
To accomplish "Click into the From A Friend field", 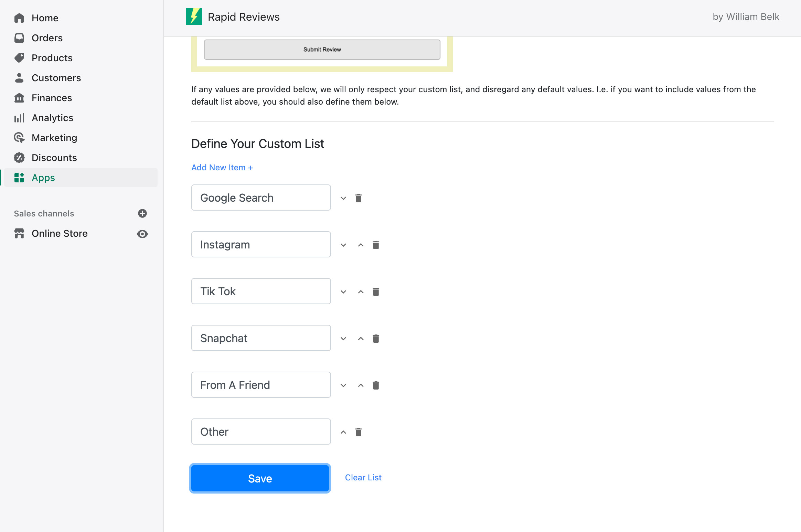I will click(x=261, y=385).
